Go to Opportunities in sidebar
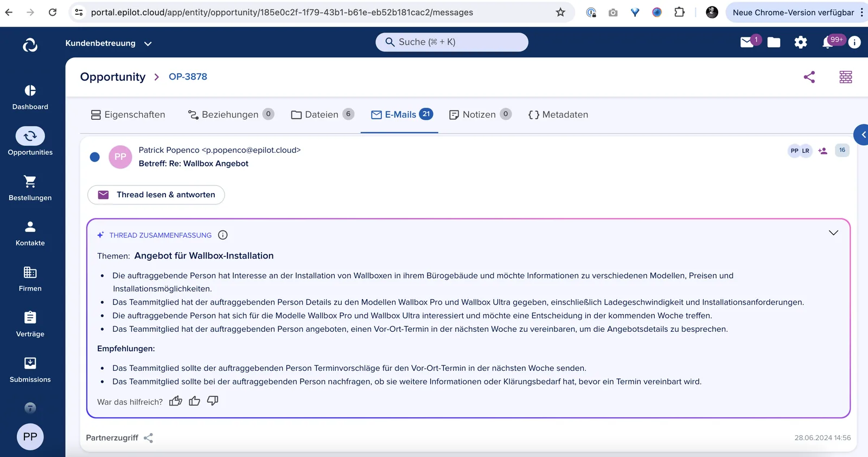Image resolution: width=868 pixels, height=457 pixels. click(x=30, y=141)
